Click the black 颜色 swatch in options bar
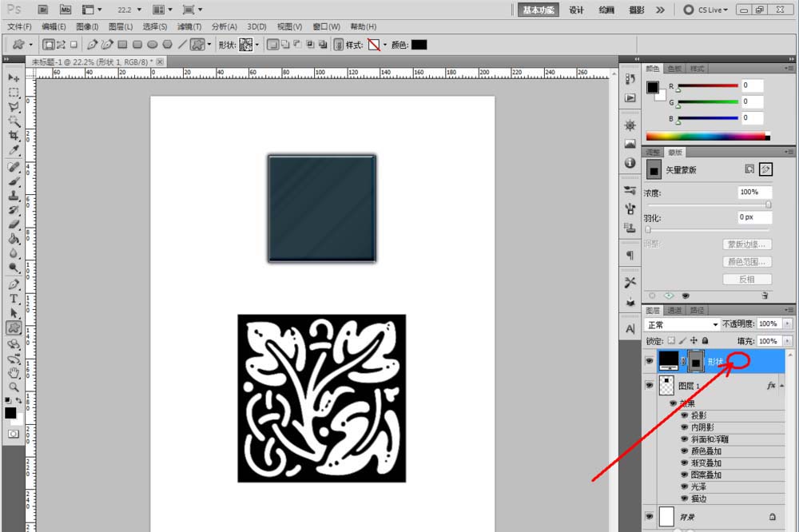This screenshot has width=799, height=532. pos(419,45)
